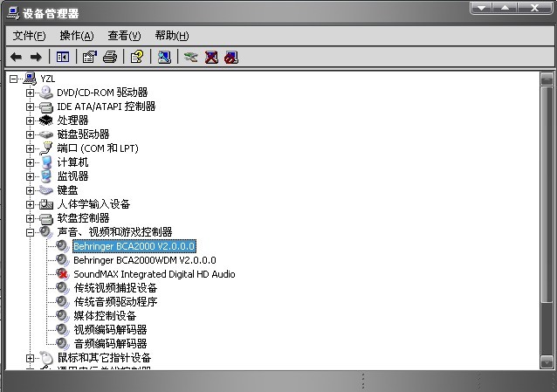Select the processor chip icon

pyautogui.click(x=45, y=120)
